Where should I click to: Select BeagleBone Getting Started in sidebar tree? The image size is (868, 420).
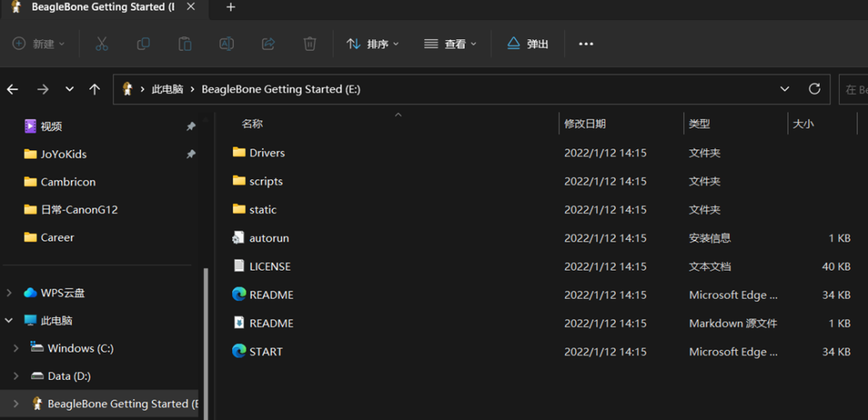117,403
